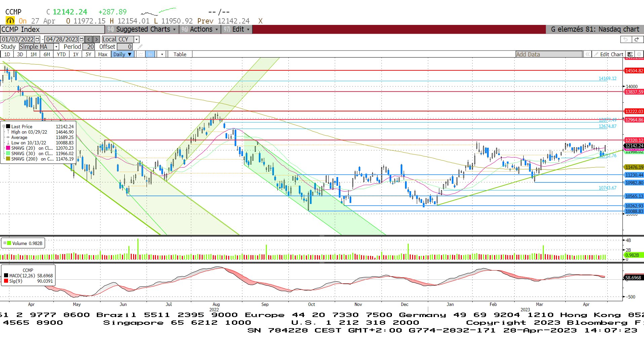
Task: Open chart settings gear icon
Action: pyautogui.click(x=639, y=54)
